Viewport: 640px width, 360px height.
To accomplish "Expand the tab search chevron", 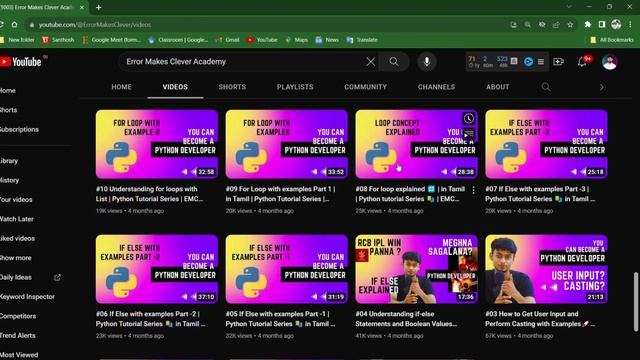I will pos(569,7).
